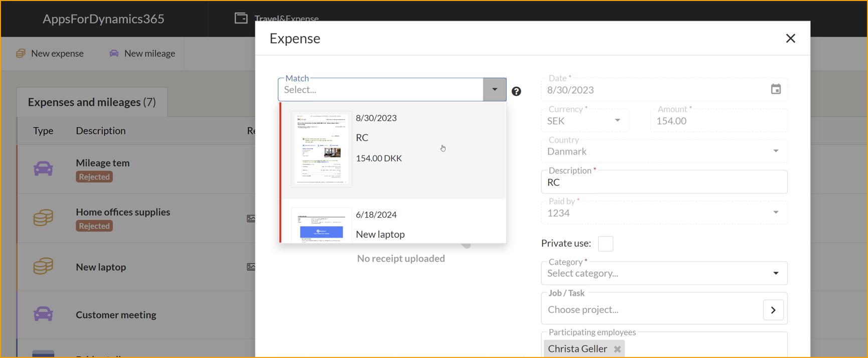Click the Travel&Expense header label

(286, 19)
